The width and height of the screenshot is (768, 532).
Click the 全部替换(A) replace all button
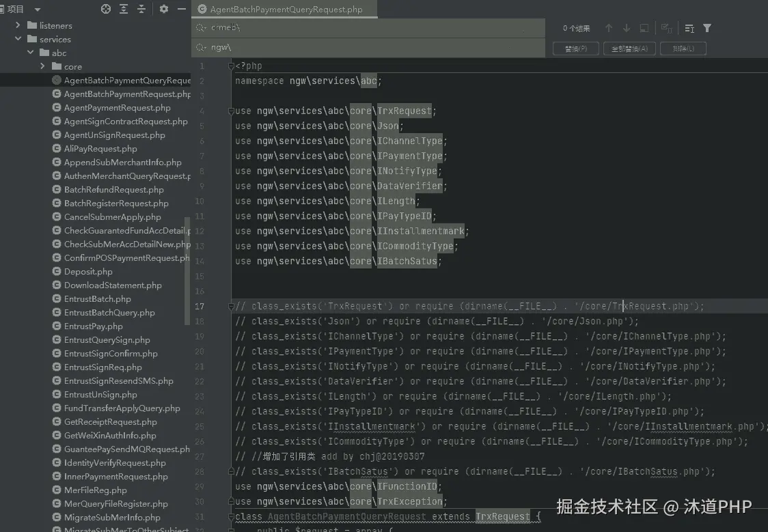click(x=630, y=48)
